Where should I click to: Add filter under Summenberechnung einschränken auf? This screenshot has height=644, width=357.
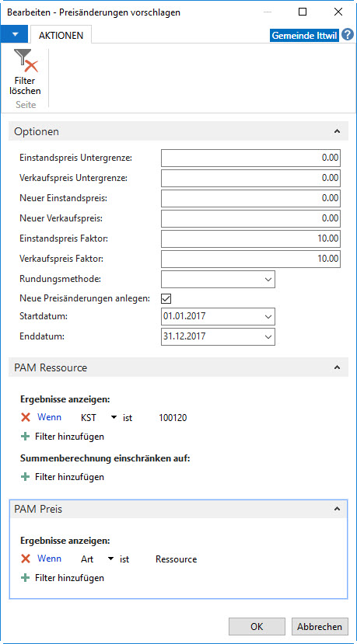click(x=62, y=477)
